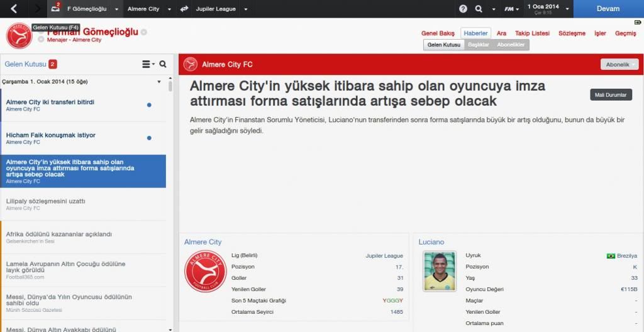This screenshot has width=644, height=332.
Task: Open the help question mark icon
Action: [x=463, y=9]
